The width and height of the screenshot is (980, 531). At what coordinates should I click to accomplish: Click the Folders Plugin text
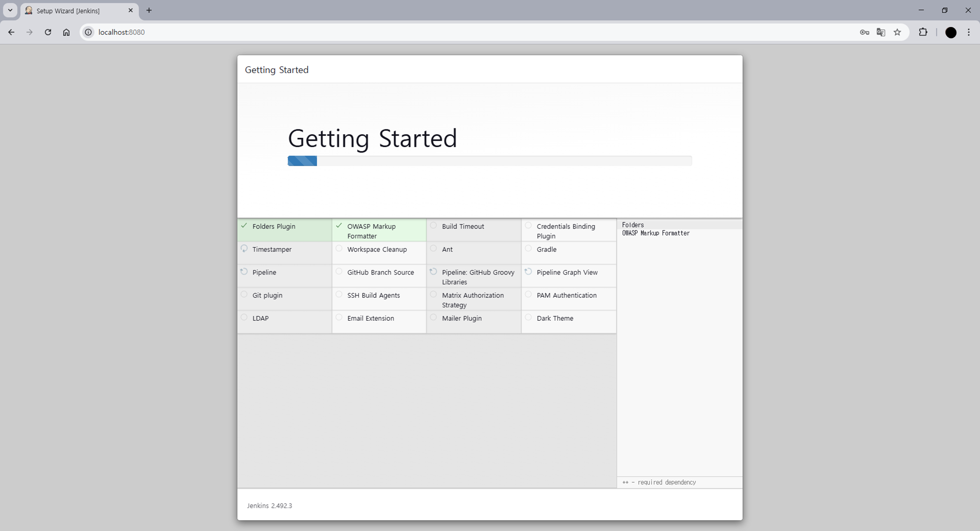[274, 227]
